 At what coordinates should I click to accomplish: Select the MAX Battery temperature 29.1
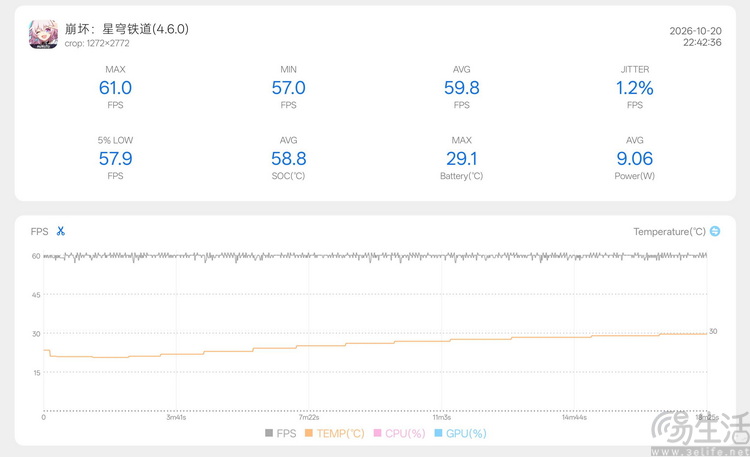[x=462, y=159]
